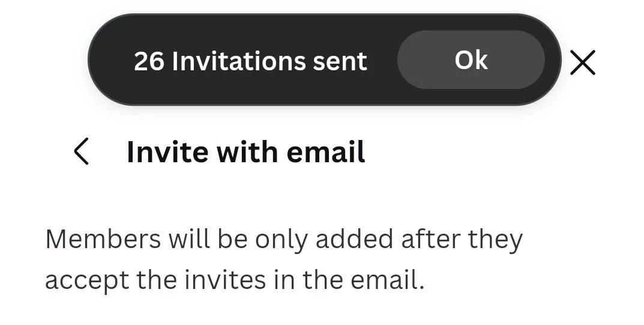Click the number 26 in the toast

coord(149,62)
